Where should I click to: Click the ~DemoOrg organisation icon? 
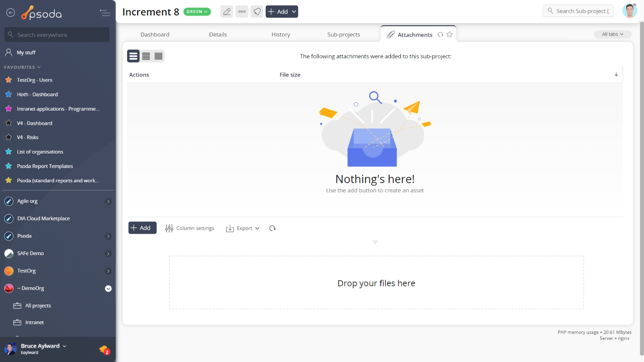tap(9, 288)
